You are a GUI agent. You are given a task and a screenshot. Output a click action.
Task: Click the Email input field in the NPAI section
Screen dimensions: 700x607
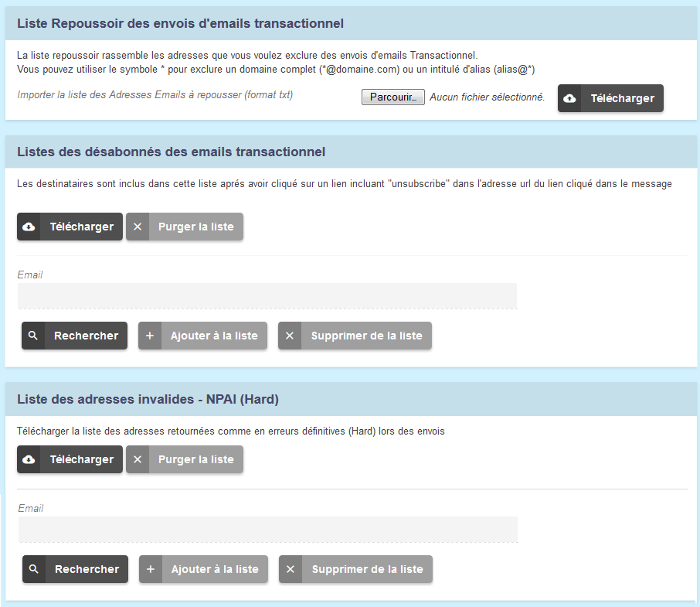tap(267, 529)
